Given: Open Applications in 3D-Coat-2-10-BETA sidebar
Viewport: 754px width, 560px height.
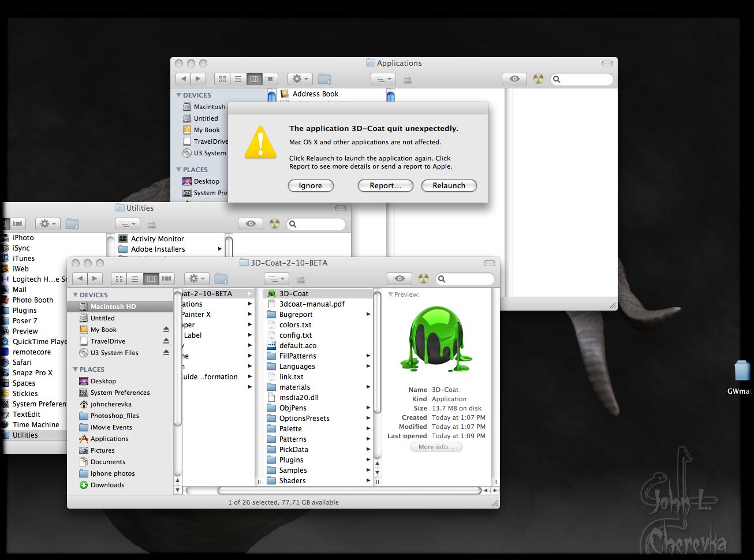Looking at the screenshot, I should (120, 439).
